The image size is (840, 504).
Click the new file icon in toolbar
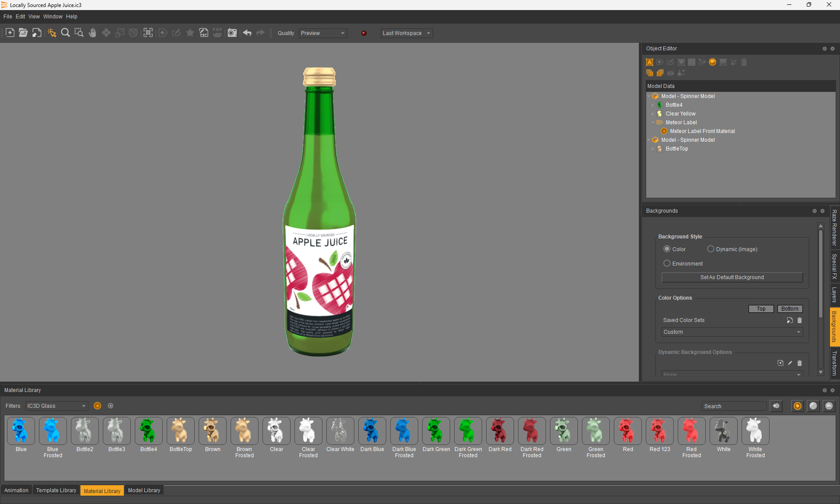click(x=10, y=33)
